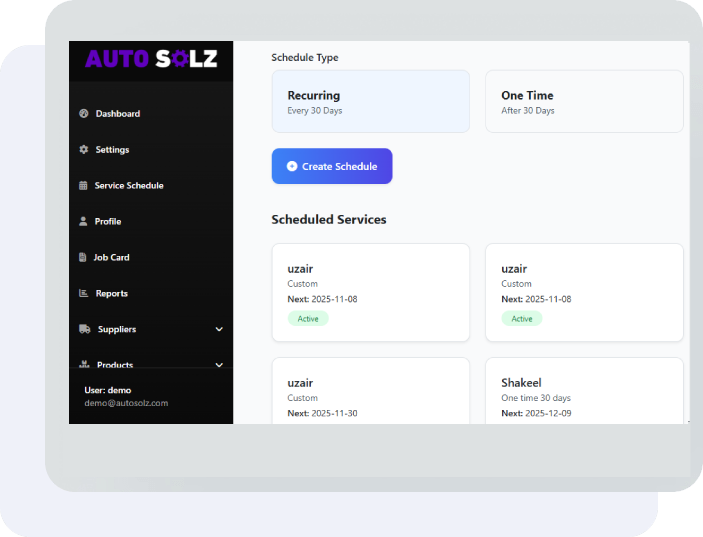Click the Active badge on first uzair card

pos(308,319)
